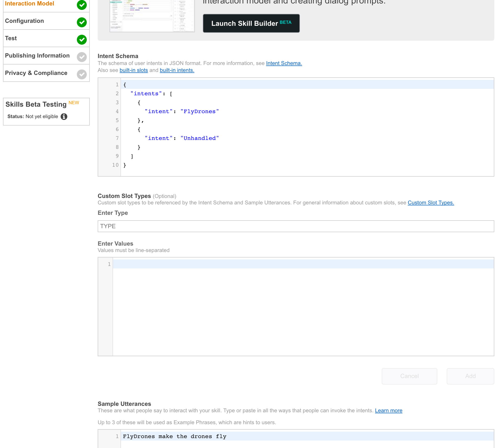Screen dimensions: 500x448
Task: Click the gray checkmark beside Publishing Information
Action: [x=82, y=57]
